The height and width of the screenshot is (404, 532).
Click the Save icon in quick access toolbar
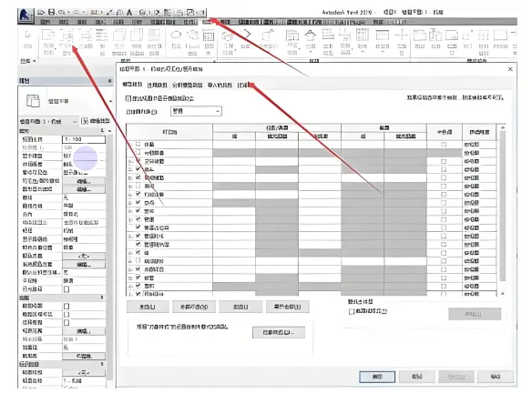[51, 13]
